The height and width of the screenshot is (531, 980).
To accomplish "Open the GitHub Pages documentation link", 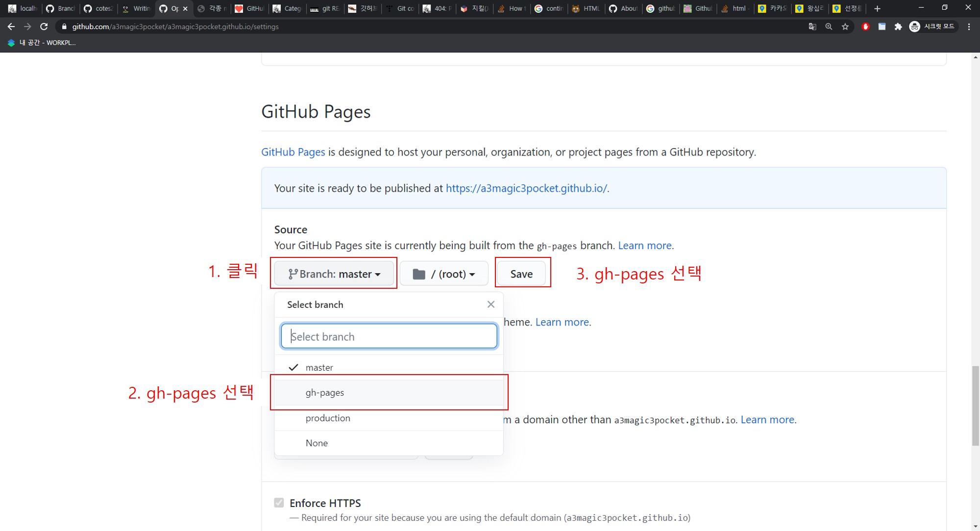I will coord(293,152).
